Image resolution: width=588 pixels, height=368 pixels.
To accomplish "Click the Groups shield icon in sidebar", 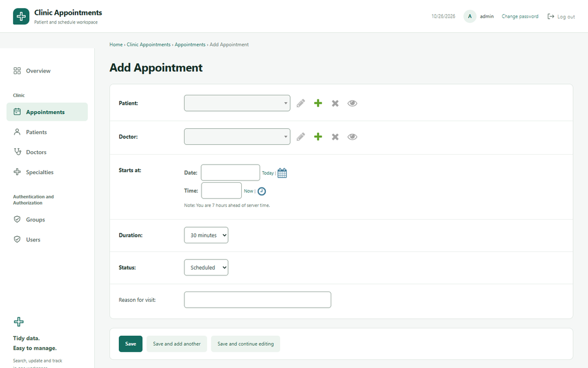I will pos(17,219).
